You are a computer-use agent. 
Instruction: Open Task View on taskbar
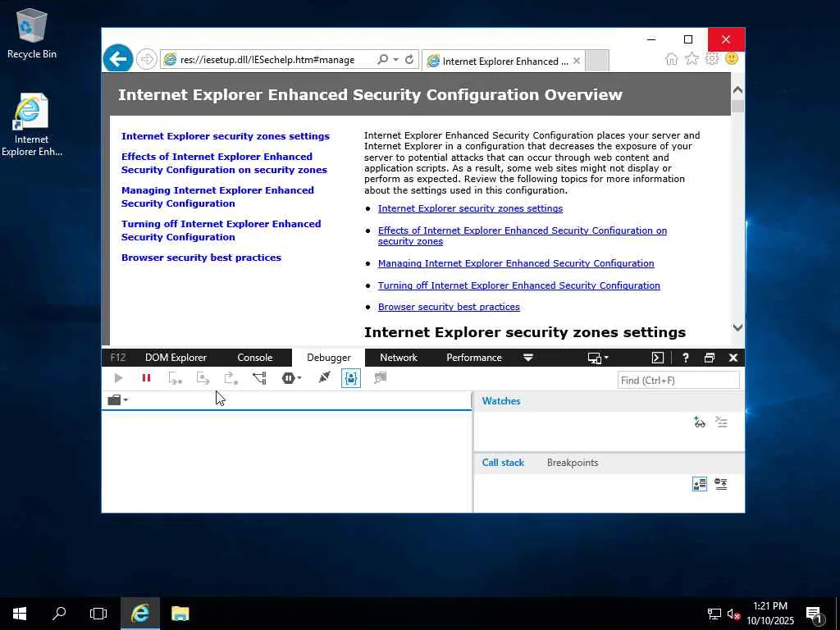pyautogui.click(x=98, y=614)
